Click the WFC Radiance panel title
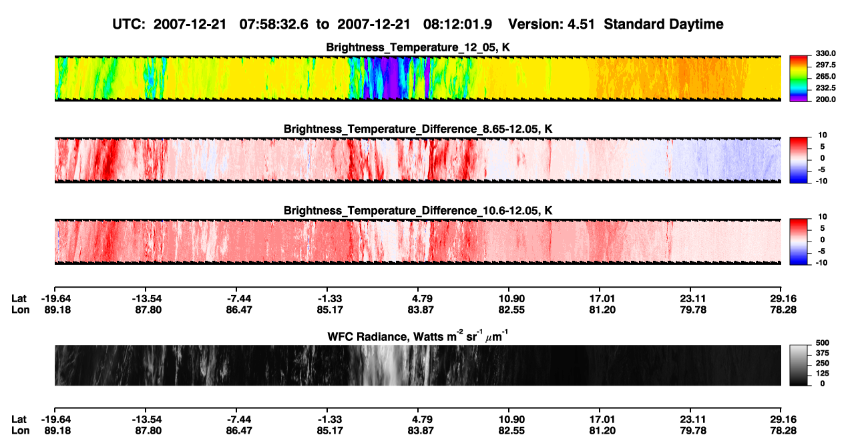Viewport: 868px width, 445px height. (418, 336)
